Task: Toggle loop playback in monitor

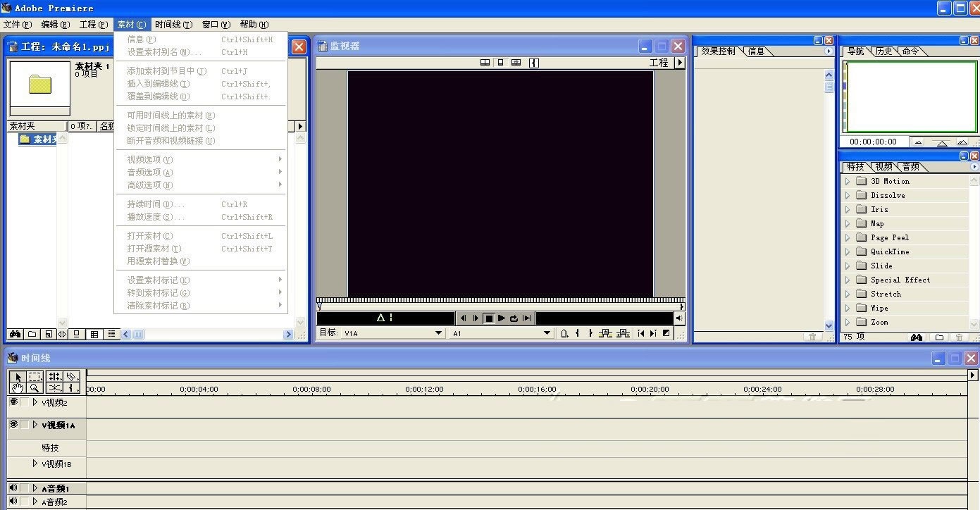Action: pyautogui.click(x=514, y=318)
